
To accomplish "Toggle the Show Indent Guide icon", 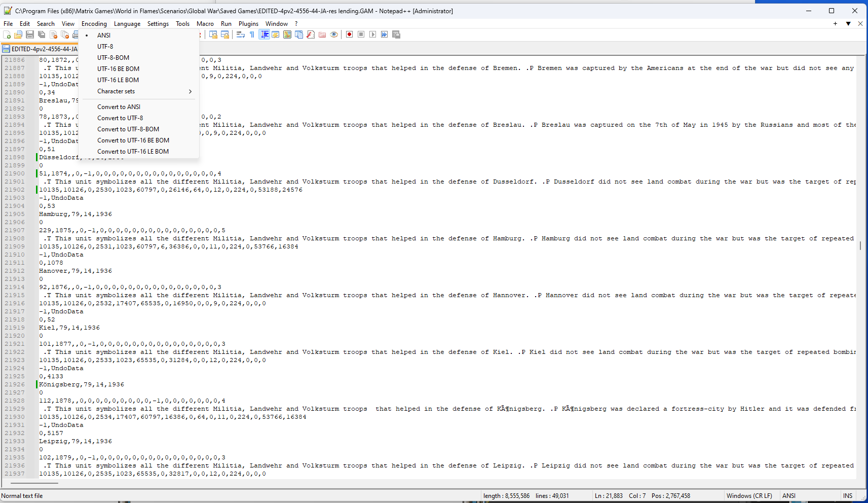I will click(x=264, y=34).
